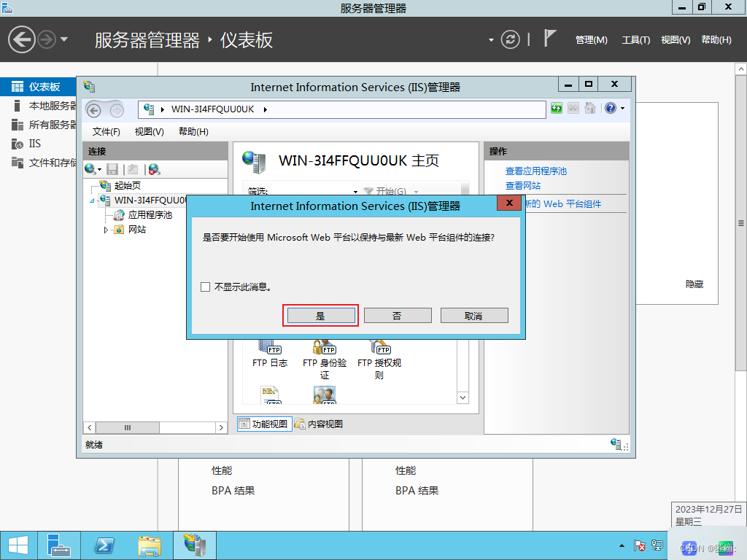This screenshot has height=560, width=747.
Task: Click the create connection globe icon
Action: pyautogui.click(x=90, y=169)
